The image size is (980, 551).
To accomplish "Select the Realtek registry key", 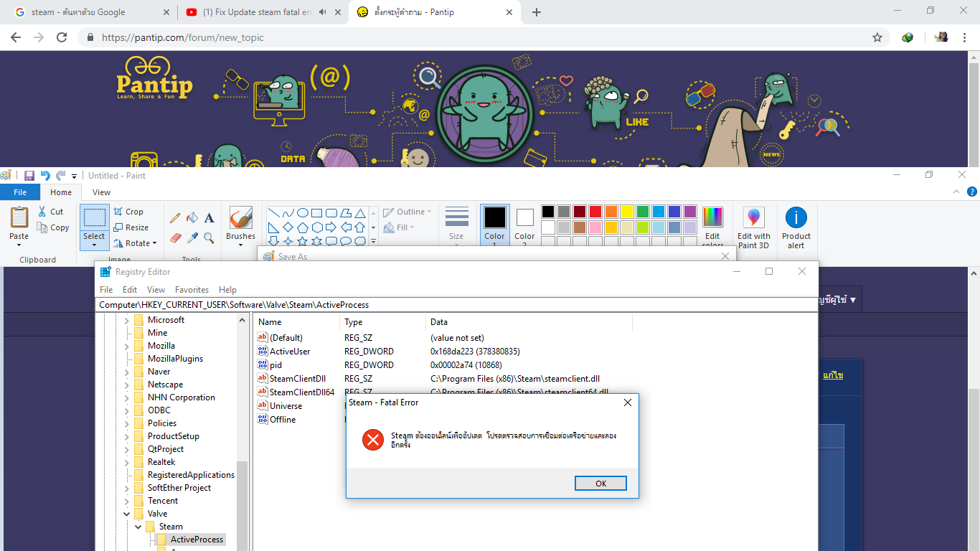I will (161, 462).
